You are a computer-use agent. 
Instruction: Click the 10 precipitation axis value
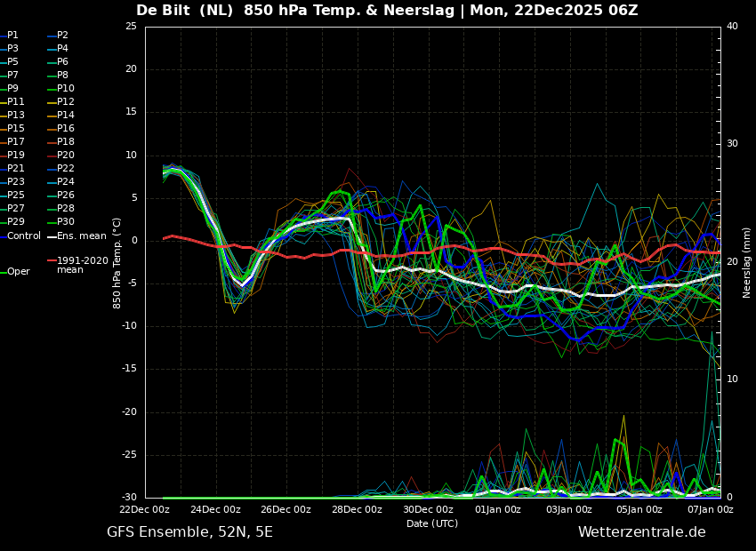click(732, 379)
